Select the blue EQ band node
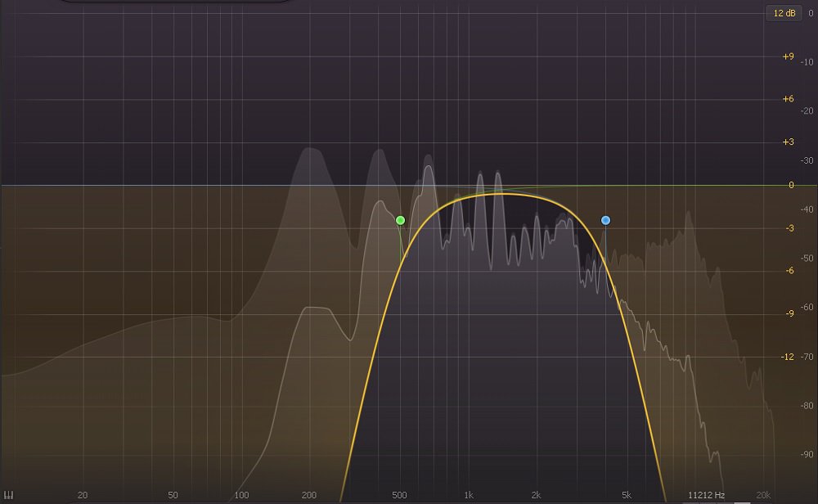 [x=605, y=220]
